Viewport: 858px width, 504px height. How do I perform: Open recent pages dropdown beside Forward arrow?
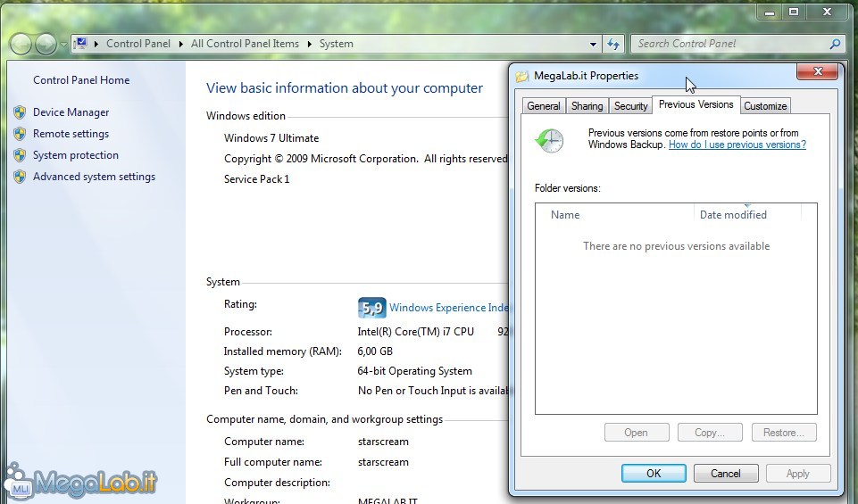[x=62, y=45]
